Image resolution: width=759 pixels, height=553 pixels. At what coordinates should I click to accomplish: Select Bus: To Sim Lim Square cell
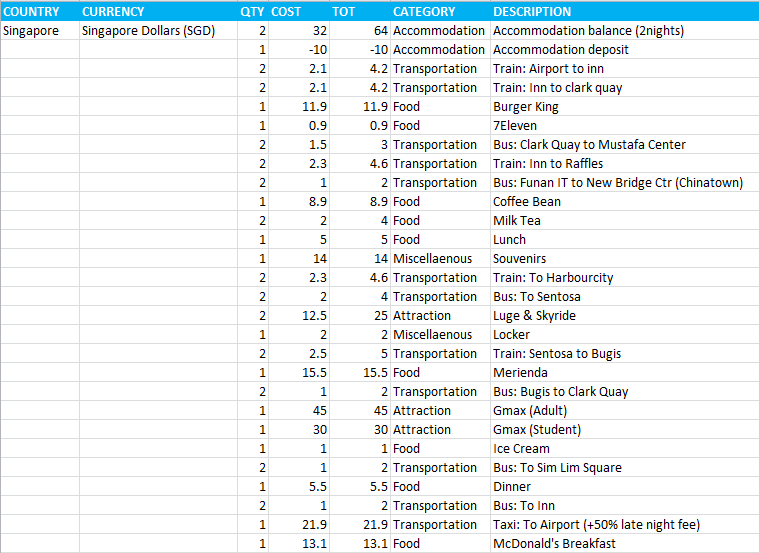[x=624, y=467]
